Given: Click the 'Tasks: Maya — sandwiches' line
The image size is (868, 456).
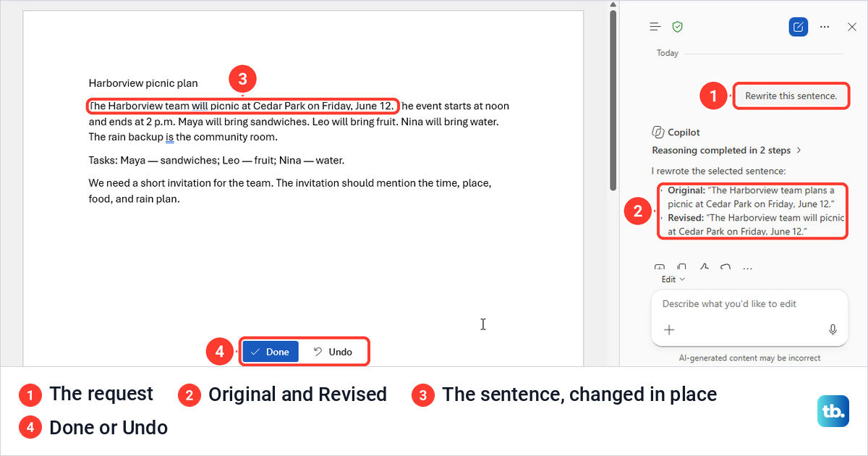Looking at the screenshot, I should tap(217, 160).
